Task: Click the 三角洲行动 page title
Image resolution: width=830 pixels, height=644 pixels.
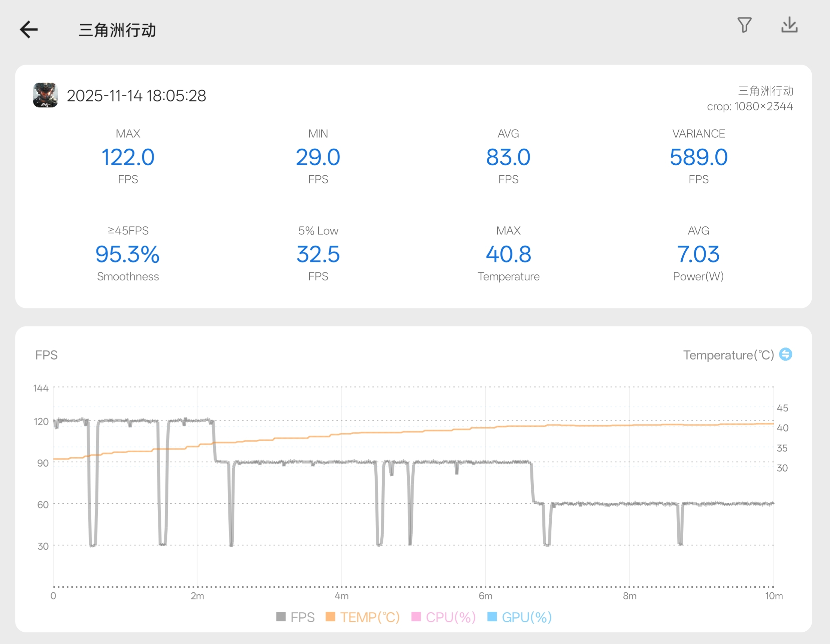Action: (117, 30)
